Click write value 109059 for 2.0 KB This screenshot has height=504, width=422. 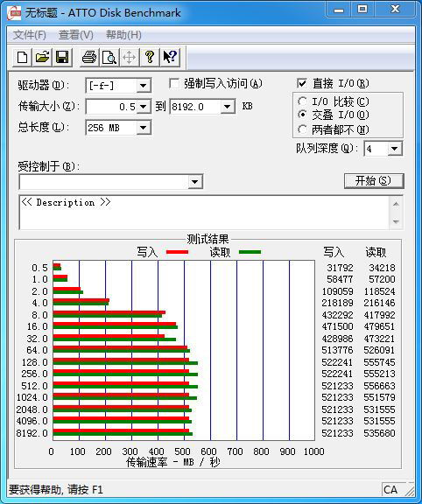click(x=337, y=291)
